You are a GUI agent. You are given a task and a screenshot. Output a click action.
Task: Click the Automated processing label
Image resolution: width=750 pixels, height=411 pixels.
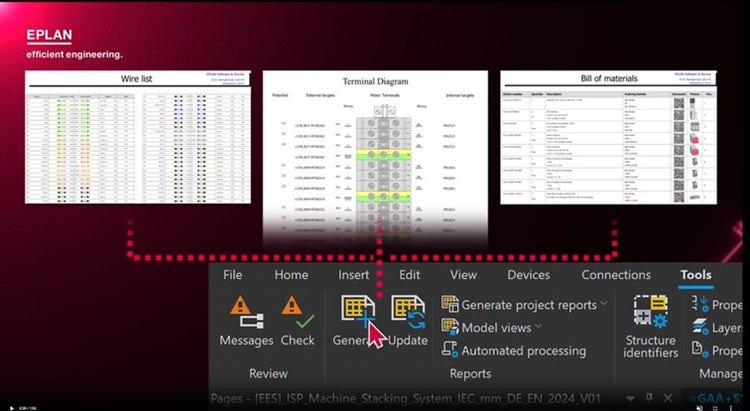pyautogui.click(x=524, y=351)
